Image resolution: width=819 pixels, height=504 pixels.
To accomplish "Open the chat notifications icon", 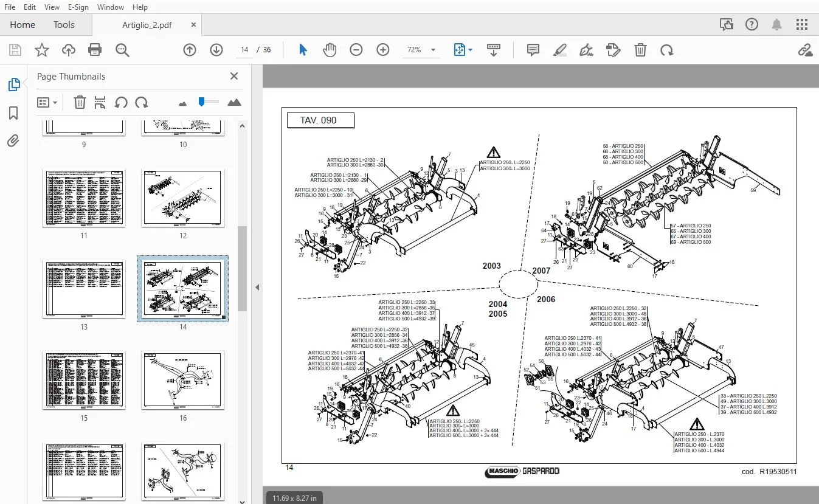I will click(726, 25).
